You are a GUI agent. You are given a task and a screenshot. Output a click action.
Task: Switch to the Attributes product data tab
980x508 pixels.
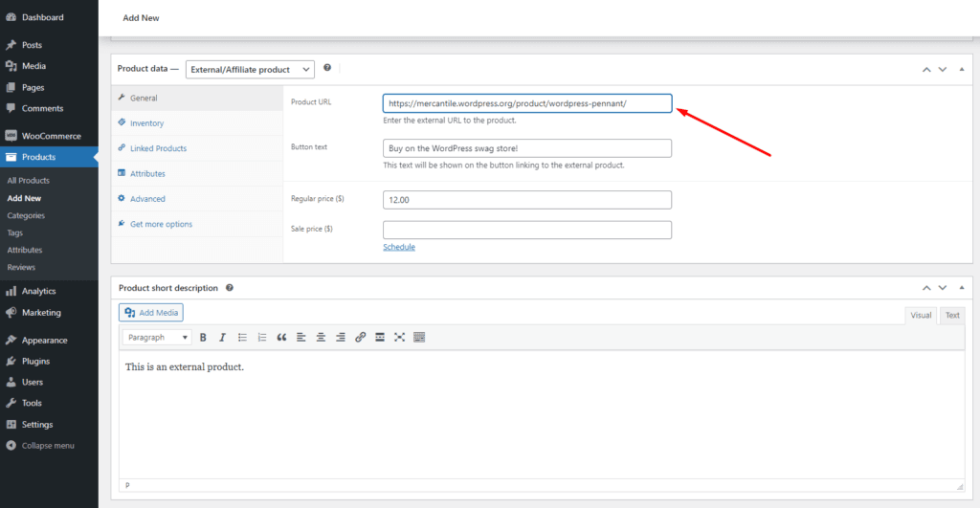[197, 174]
